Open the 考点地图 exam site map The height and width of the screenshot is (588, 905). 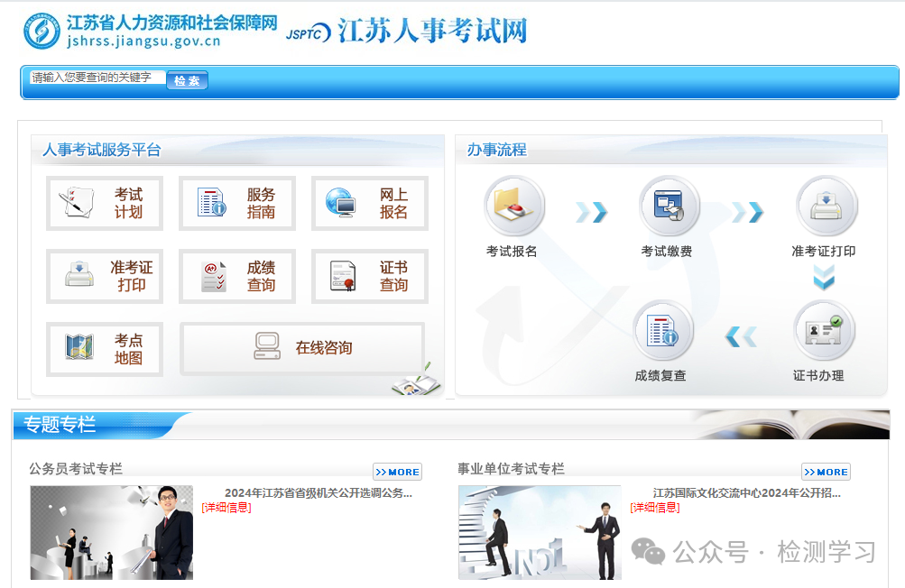coord(104,349)
